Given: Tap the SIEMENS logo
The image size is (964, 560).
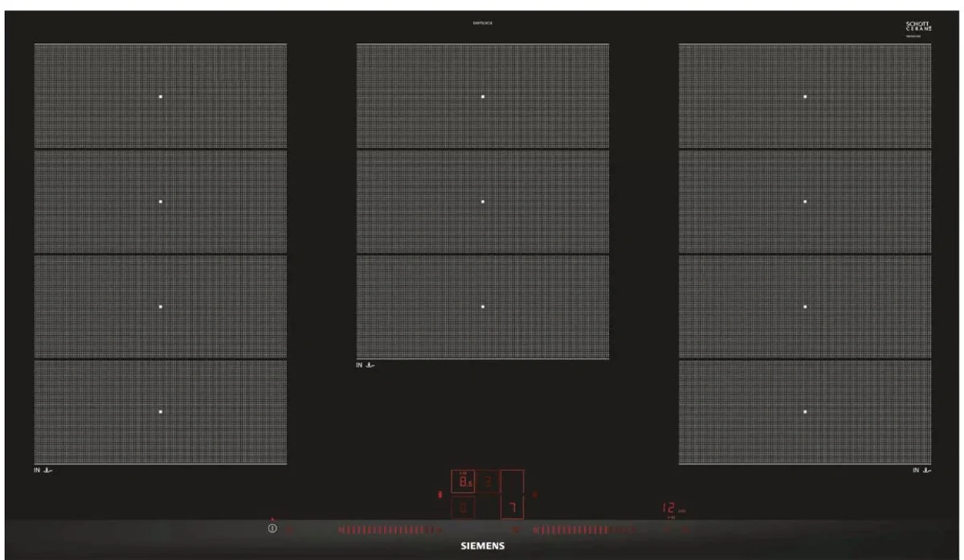Looking at the screenshot, I should coord(483,546).
